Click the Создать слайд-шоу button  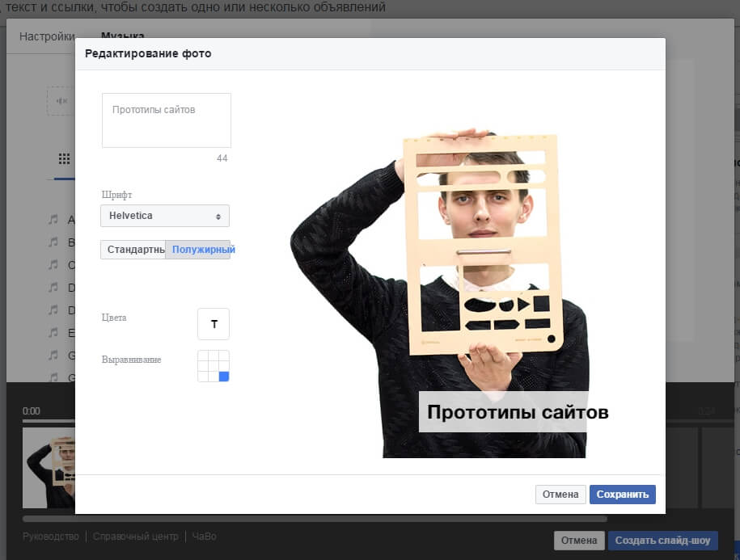(x=662, y=541)
